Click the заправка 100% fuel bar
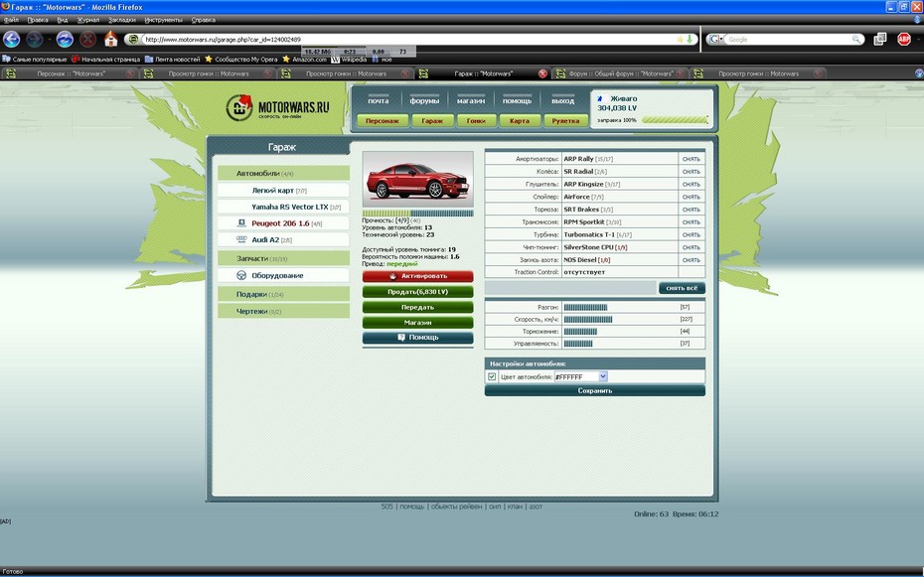The width and height of the screenshot is (924, 577). (675, 120)
